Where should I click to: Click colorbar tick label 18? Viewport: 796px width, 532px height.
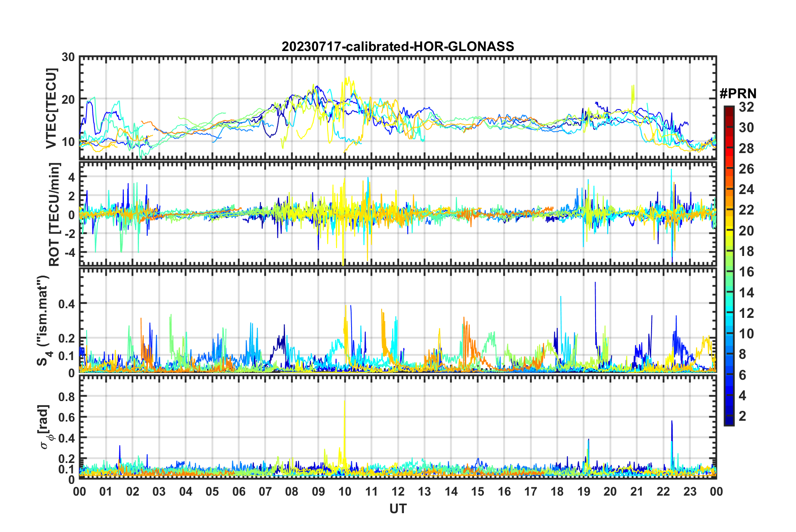(746, 251)
